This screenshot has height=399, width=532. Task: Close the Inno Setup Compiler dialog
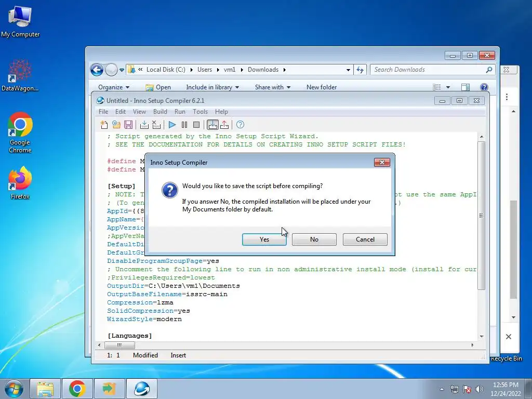coord(382,163)
